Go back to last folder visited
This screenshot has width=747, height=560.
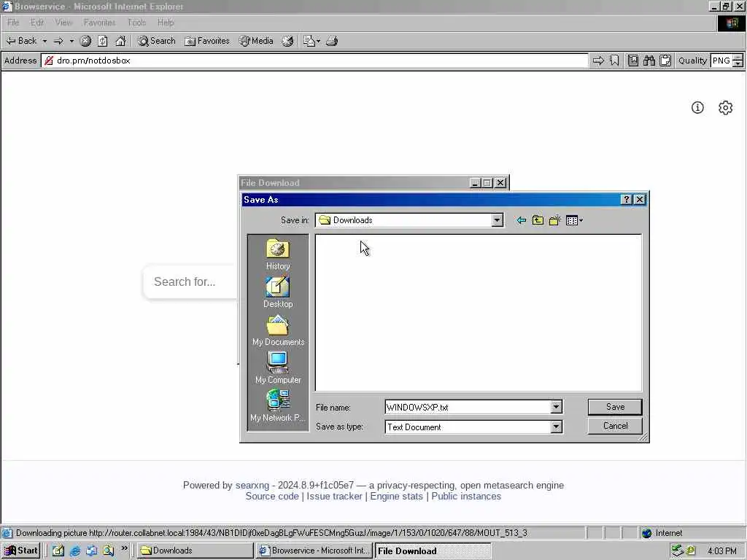point(522,220)
